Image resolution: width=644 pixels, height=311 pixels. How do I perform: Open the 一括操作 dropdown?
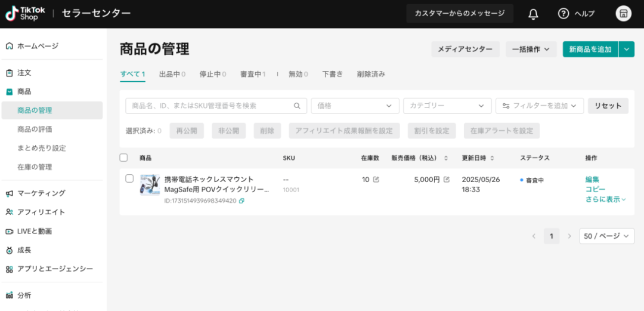click(531, 49)
